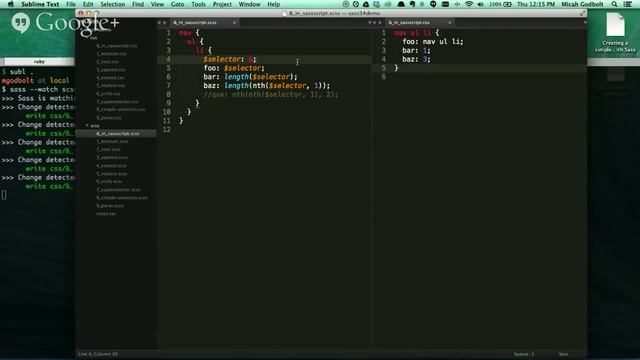Open the Find menu

coord(138,4)
